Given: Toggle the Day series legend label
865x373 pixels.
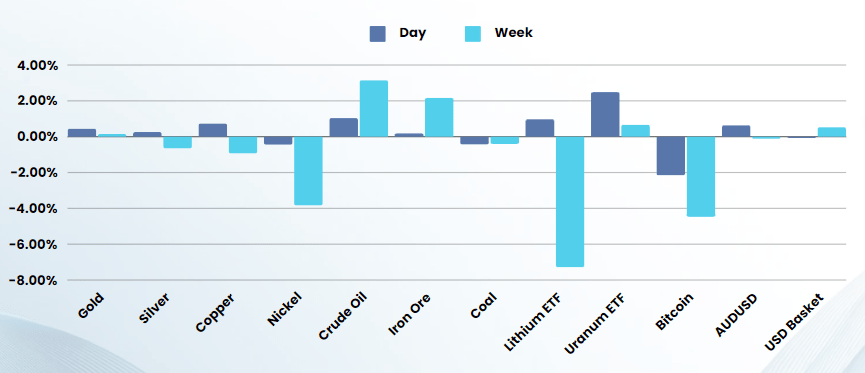Looking at the screenshot, I should point(413,33).
